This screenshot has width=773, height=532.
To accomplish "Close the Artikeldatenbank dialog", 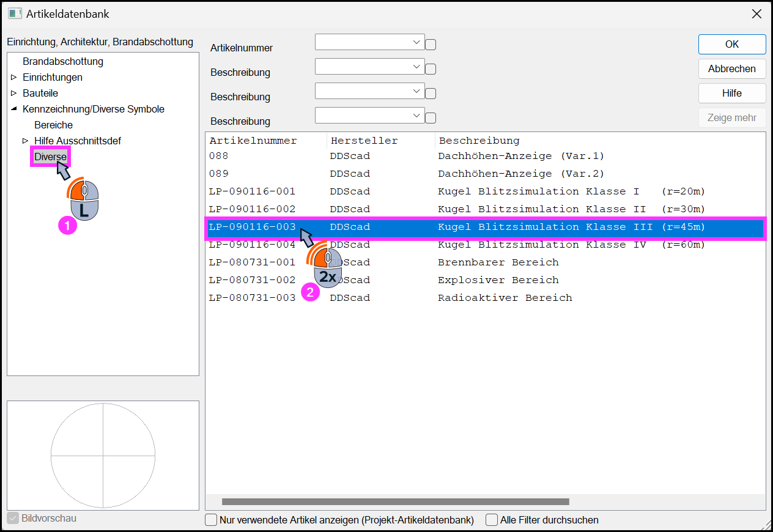I will [x=756, y=13].
